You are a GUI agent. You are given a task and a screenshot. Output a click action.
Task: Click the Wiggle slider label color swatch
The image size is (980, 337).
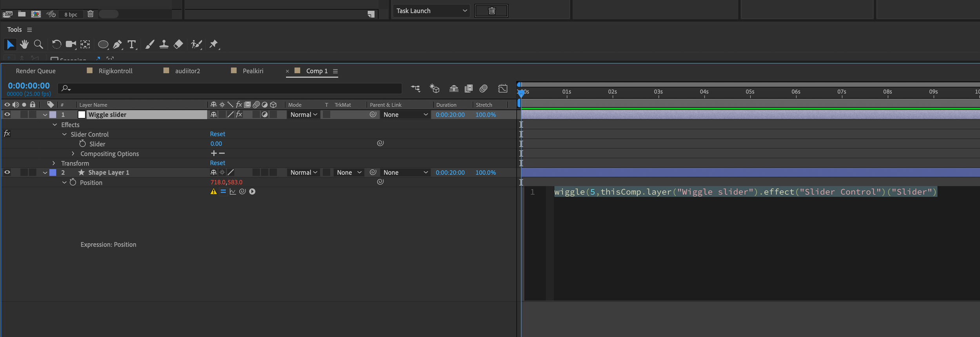click(53, 114)
